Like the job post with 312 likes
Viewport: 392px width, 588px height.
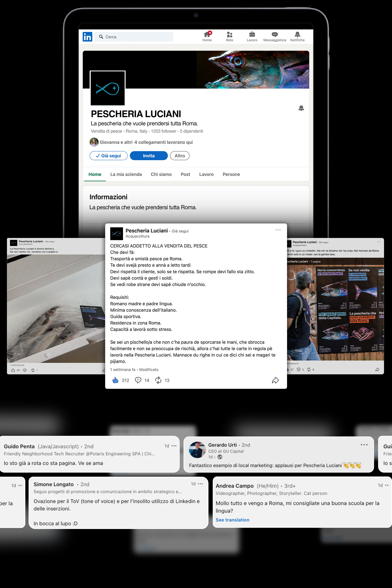115,380
